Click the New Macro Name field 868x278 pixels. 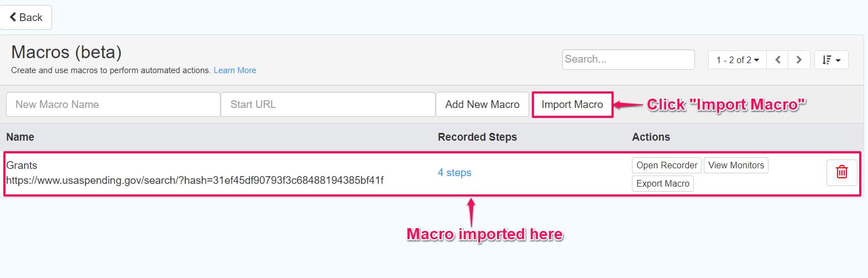113,105
